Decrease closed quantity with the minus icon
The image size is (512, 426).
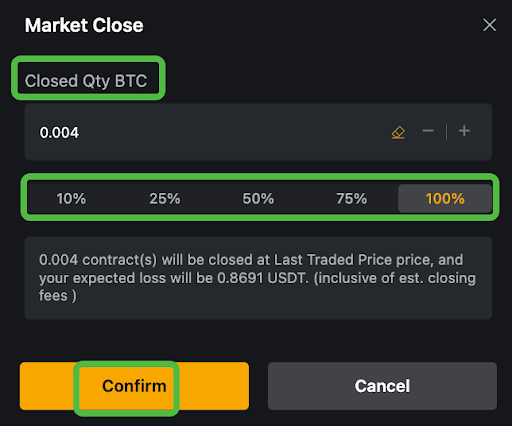coord(428,131)
